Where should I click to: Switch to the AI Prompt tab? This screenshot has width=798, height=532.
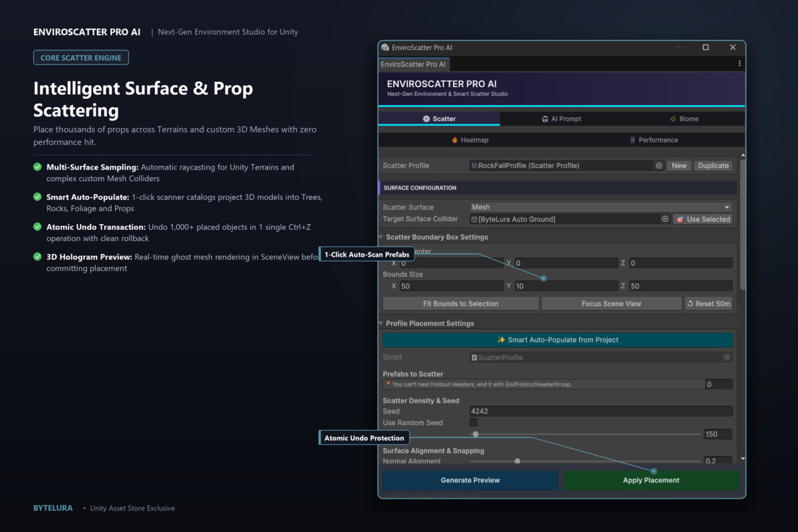point(561,118)
